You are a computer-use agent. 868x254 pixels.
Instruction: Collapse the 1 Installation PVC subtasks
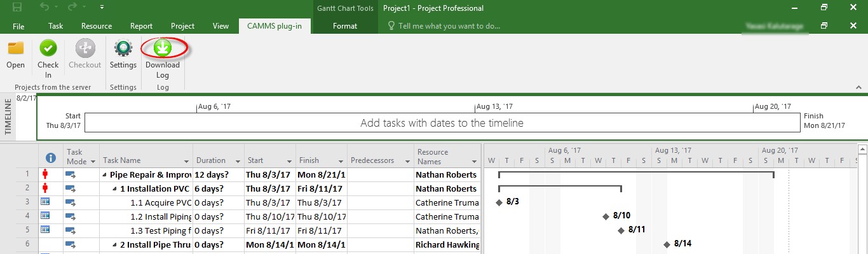pyautogui.click(x=114, y=188)
